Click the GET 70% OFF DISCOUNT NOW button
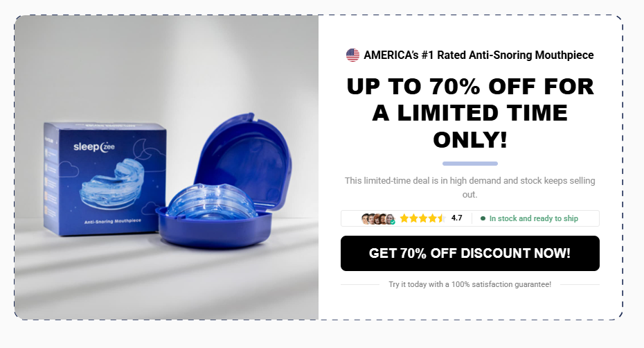Screen dimensions: 644x348 470,254
